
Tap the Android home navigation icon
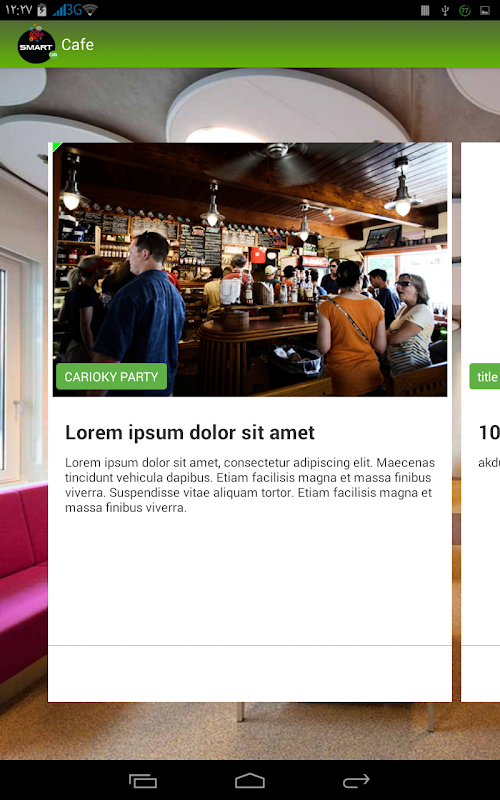(x=250, y=781)
